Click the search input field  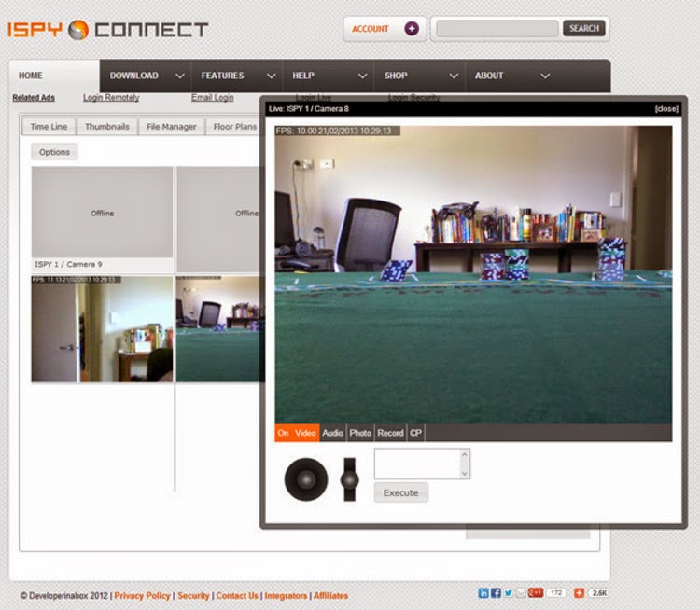pyautogui.click(x=497, y=29)
